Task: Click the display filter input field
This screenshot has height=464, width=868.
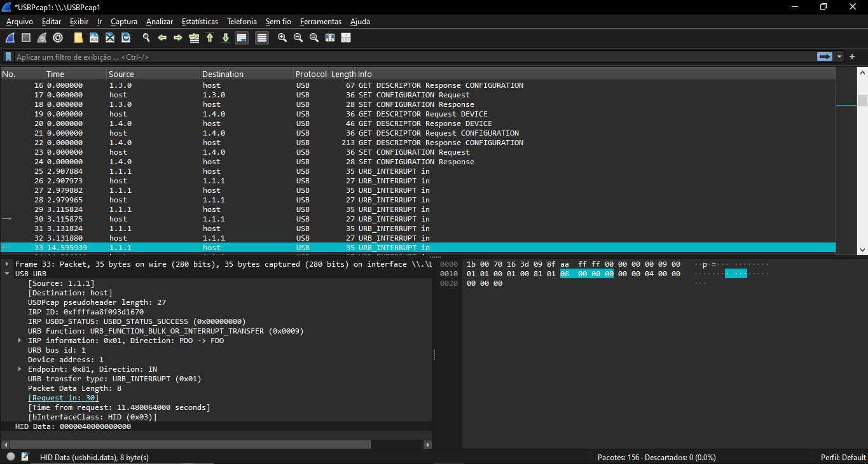Action: click(x=415, y=57)
